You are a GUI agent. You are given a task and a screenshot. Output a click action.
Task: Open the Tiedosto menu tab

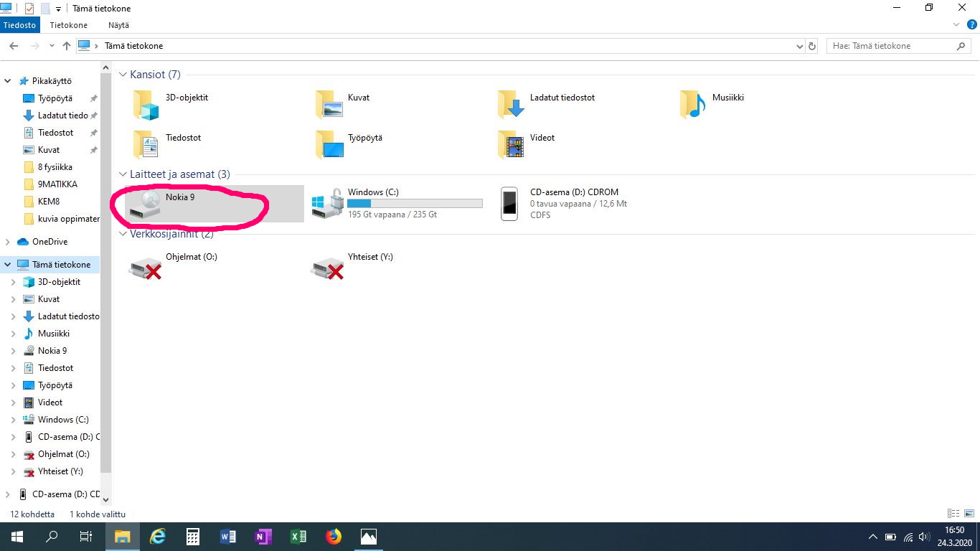coord(19,25)
